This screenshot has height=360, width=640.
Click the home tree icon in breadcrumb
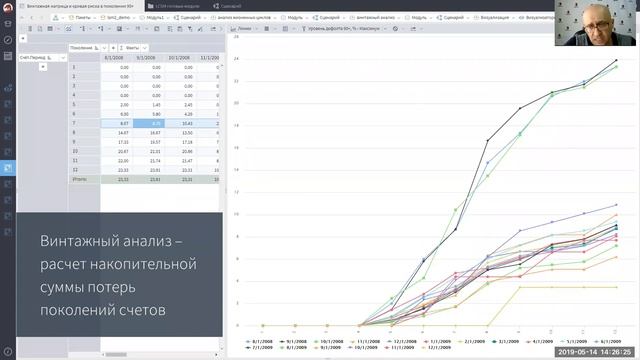56,18
